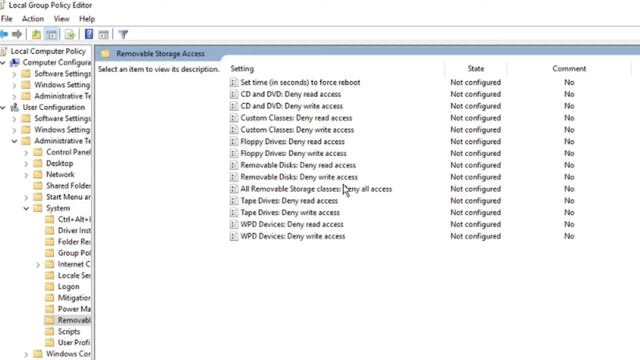Click the Forward arrow toolbar icon
This screenshot has height=360, width=640.
pos(17,34)
